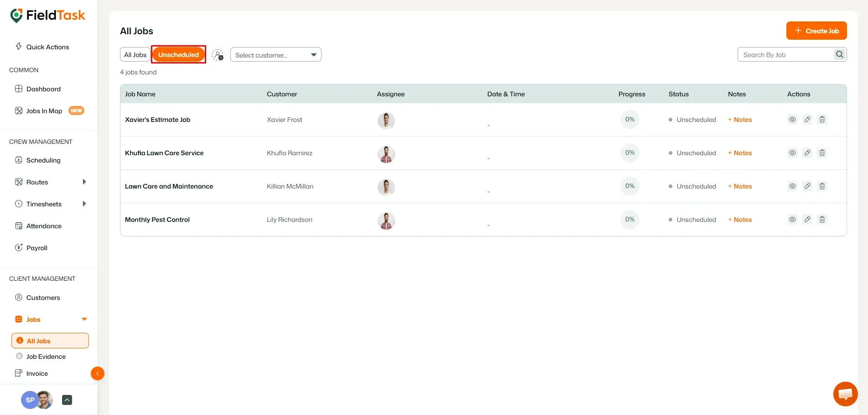The image size is (868, 415).
Task: Click assignee avatar for Monthly Pest Control
Action: [386, 221]
